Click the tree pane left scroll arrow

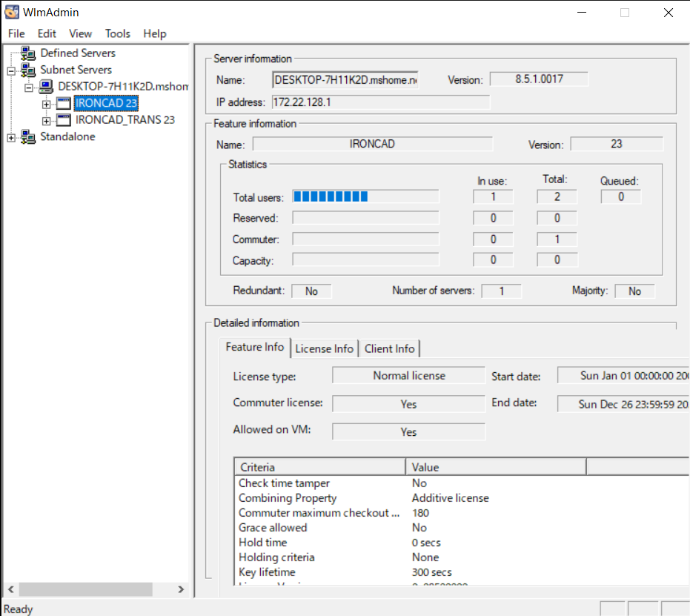tap(11, 589)
